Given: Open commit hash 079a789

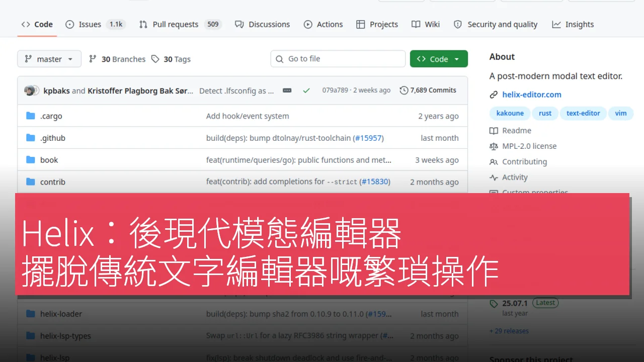Looking at the screenshot, I should [335, 90].
